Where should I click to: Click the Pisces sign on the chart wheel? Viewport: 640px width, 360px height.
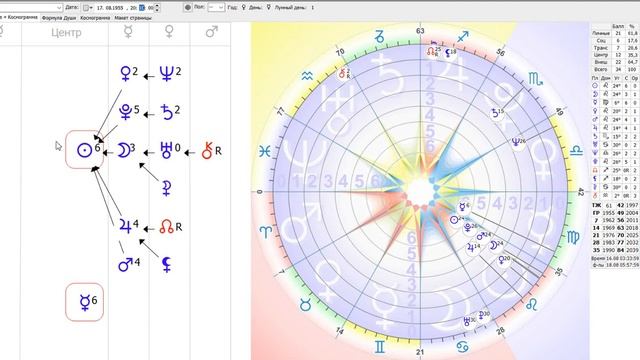265,151
